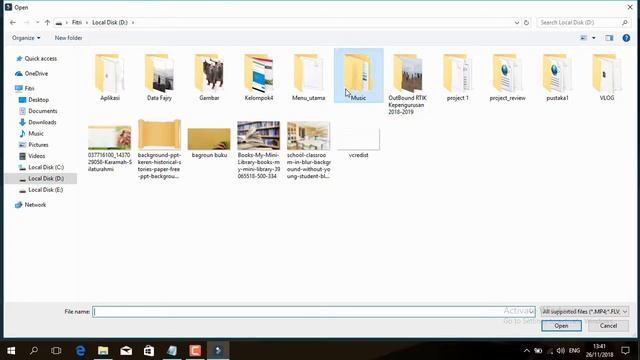640x360 pixels.
Task: Select the Menu_utama folder
Action: click(x=309, y=78)
